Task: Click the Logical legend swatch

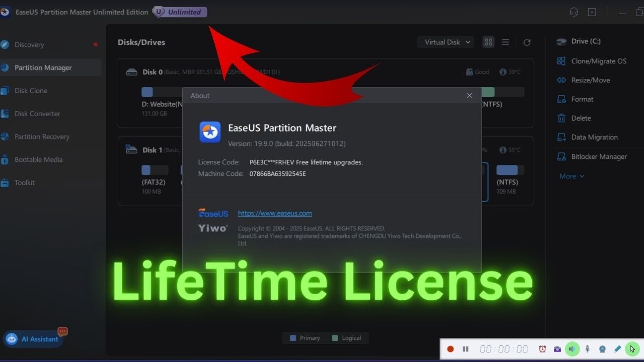Action: (x=335, y=338)
